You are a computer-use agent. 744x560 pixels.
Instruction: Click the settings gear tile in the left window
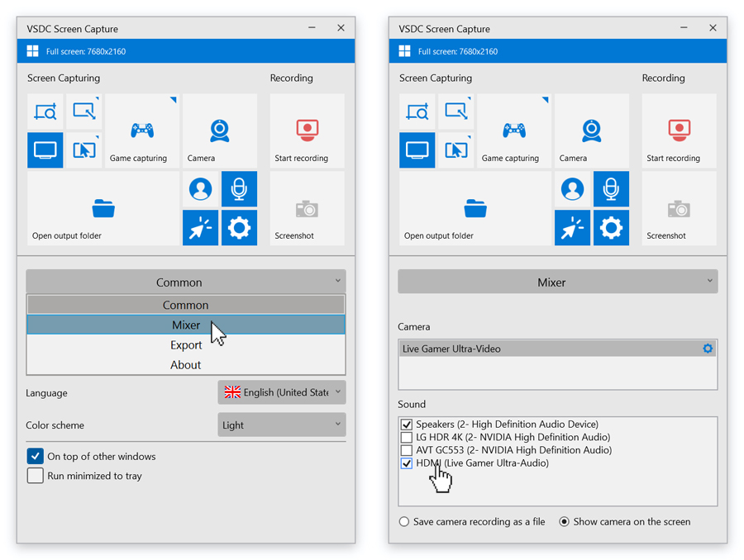click(239, 228)
